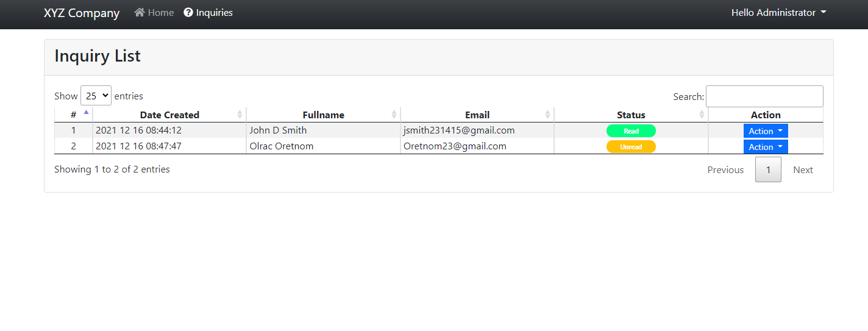Screen dimensions: 868x331
Task: Click the Inquiry List heading
Action: (98, 56)
